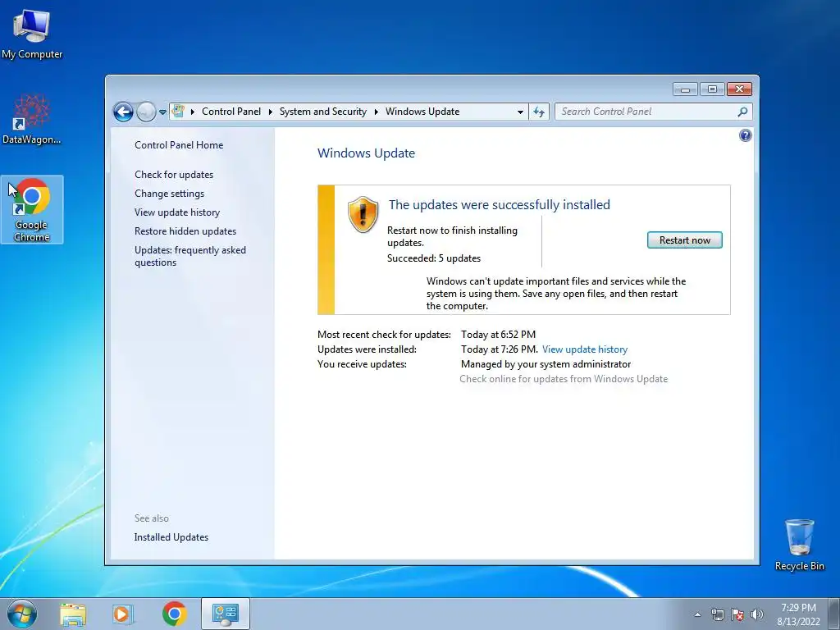The image size is (840, 630).
Task: Minimize the Windows Update window
Action: [x=685, y=89]
